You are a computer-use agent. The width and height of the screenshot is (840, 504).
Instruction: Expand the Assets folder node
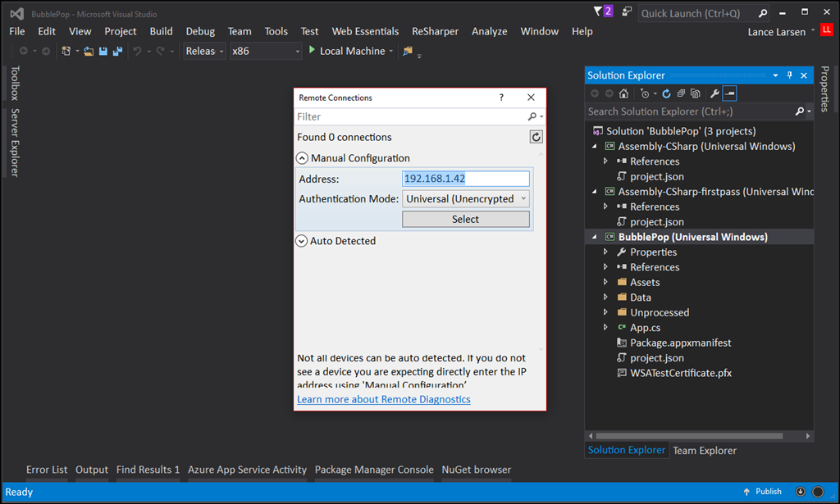[x=605, y=282]
